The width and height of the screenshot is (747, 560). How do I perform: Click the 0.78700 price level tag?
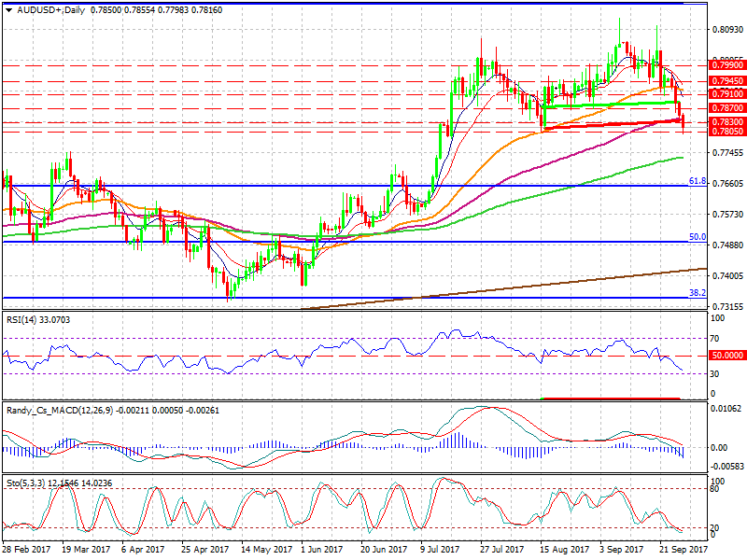[x=726, y=108]
